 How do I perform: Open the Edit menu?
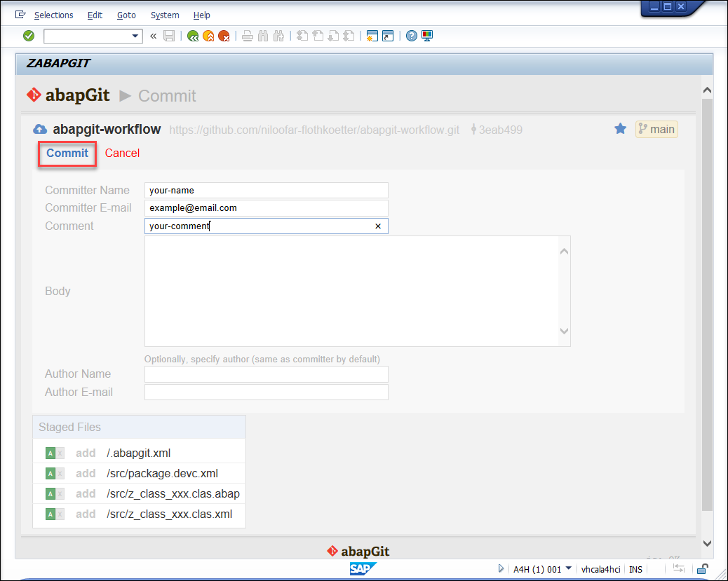(x=95, y=15)
